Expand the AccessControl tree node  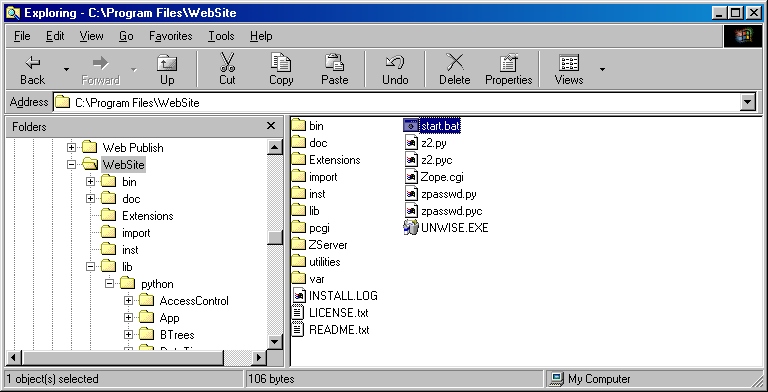coord(128,301)
